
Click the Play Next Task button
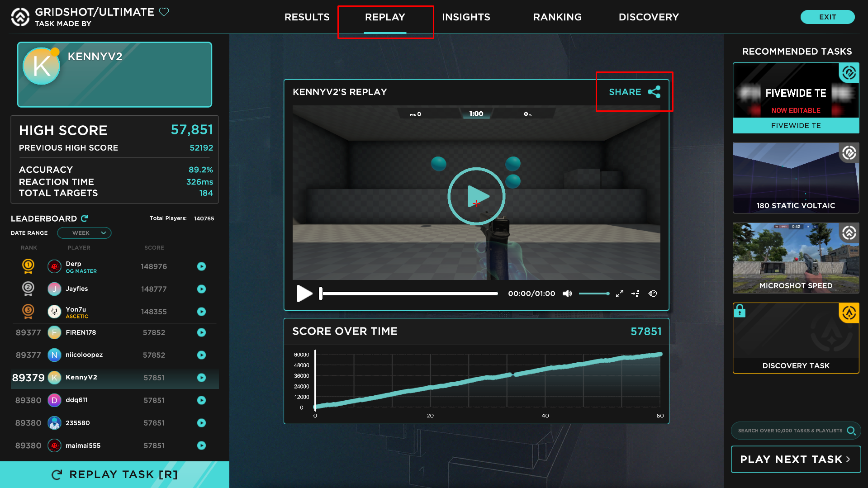click(796, 460)
